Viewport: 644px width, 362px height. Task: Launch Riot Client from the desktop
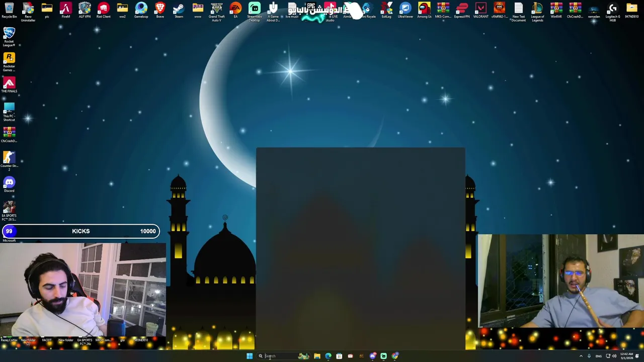point(103,11)
